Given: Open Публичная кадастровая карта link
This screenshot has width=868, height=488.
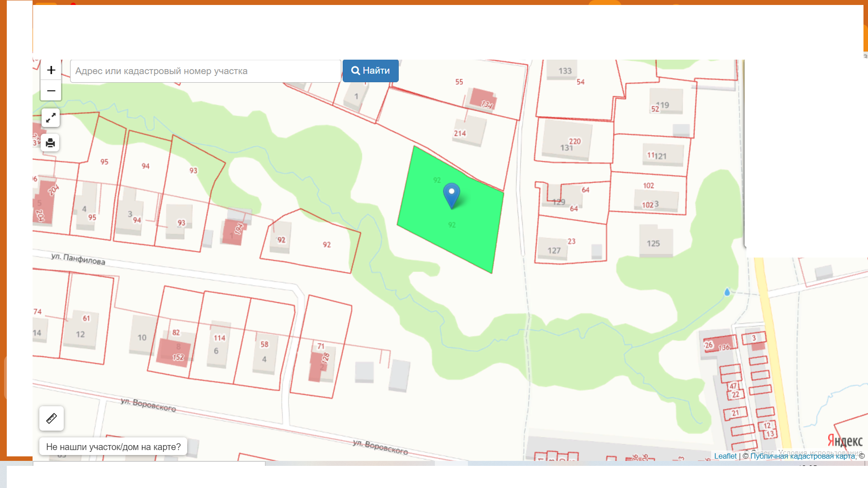Looking at the screenshot, I should click(x=802, y=456).
